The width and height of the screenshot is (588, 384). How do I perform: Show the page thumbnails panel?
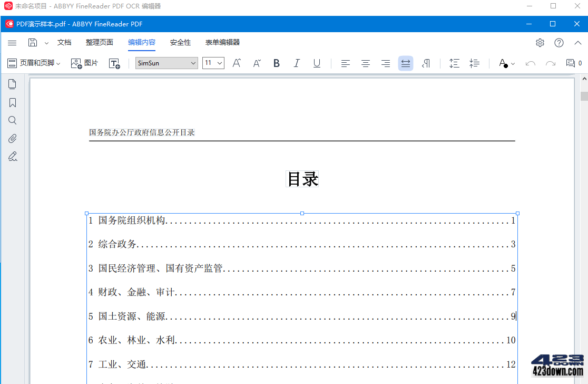(x=12, y=83)
